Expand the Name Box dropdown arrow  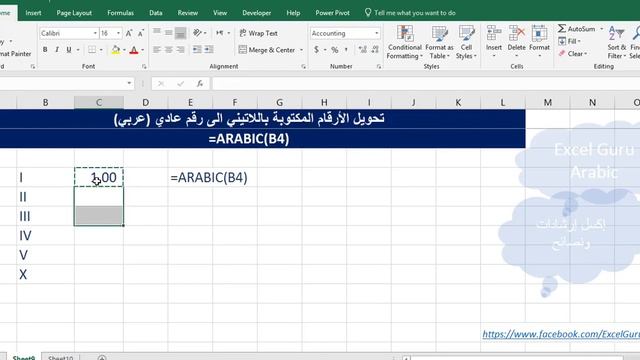pos(129,83)
